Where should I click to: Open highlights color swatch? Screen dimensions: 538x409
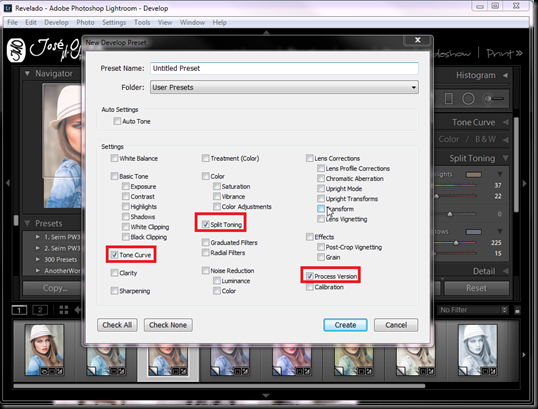pos(474,175)
